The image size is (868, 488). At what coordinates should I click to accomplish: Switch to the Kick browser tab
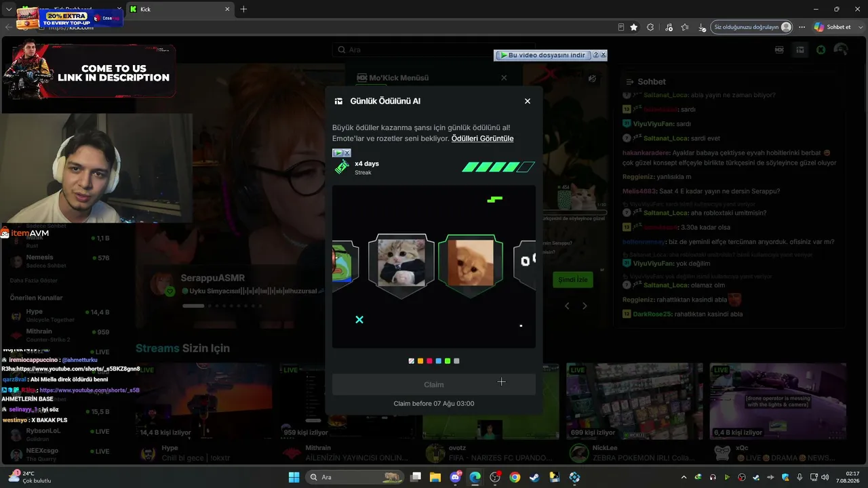click(180, 9)
